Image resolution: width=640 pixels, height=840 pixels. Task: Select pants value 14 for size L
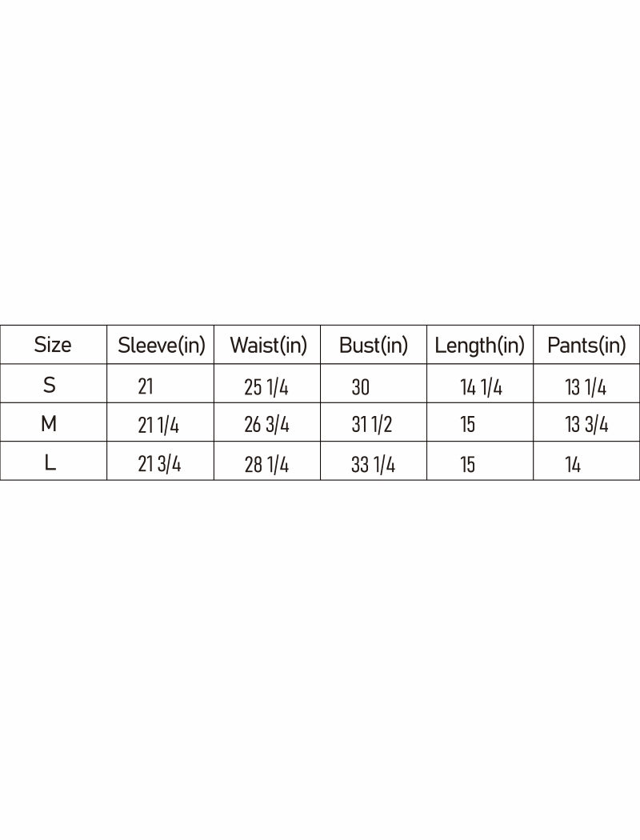573,465
